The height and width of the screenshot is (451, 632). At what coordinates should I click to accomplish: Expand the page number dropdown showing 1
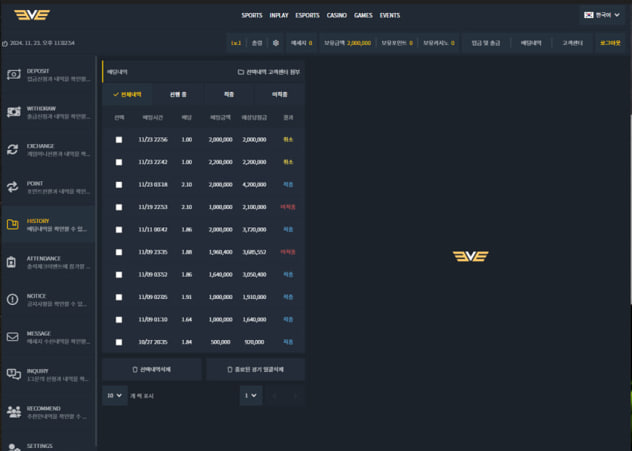[250, 396]
